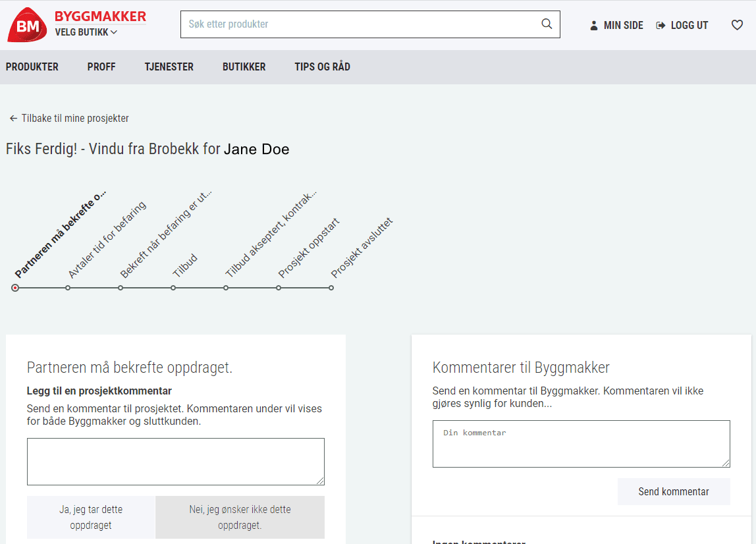Image resolution: width=756 pixels, height=544 pixels.
Task: Click the search magnifier icon
Action: (547, 24)
